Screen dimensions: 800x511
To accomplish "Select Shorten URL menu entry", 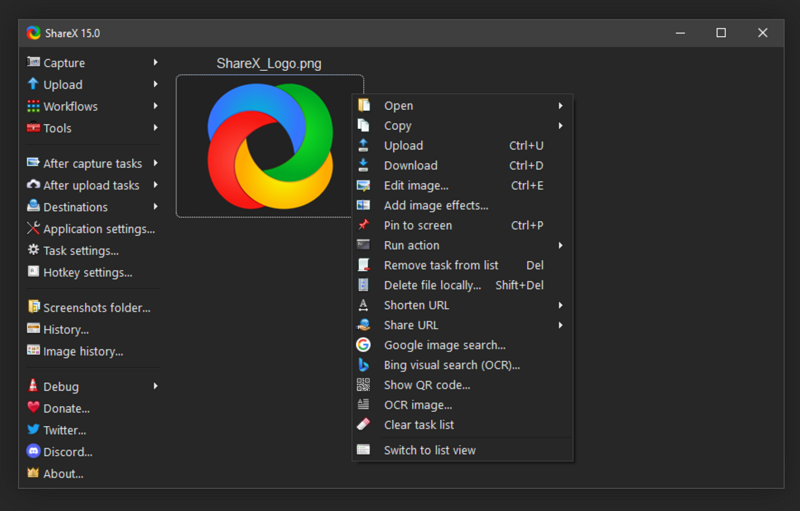I will [x=462, y=305].
